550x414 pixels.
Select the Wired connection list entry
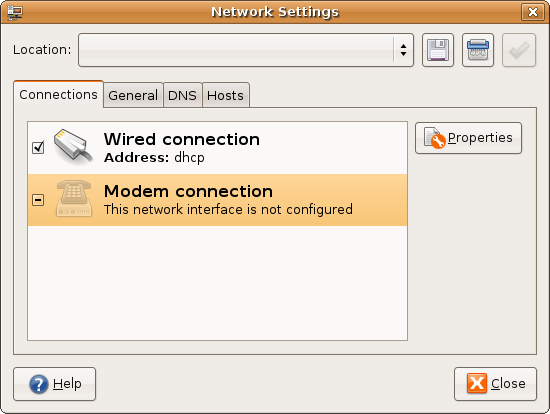click(217, 148)
